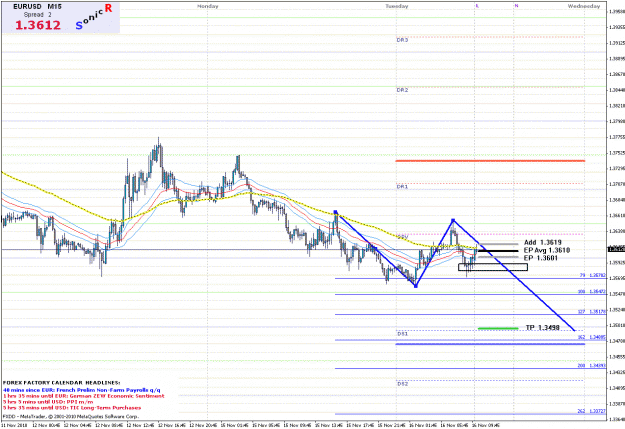Viewport: 625px width, 429px height.
Task: Click the DS1 pivot level label
Action: [x=402, y=334]
